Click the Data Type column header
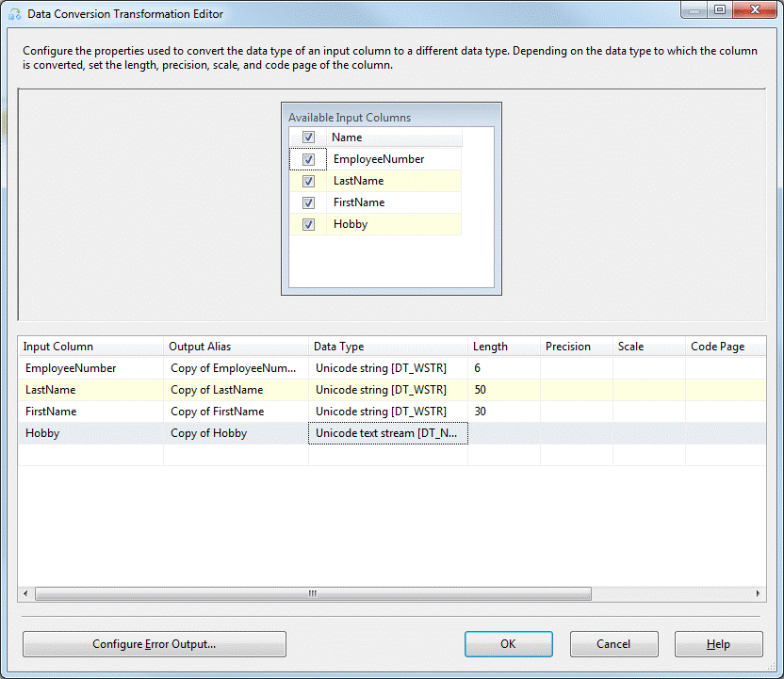This screenshot has width=784, height=679. [x=388, y=347]
